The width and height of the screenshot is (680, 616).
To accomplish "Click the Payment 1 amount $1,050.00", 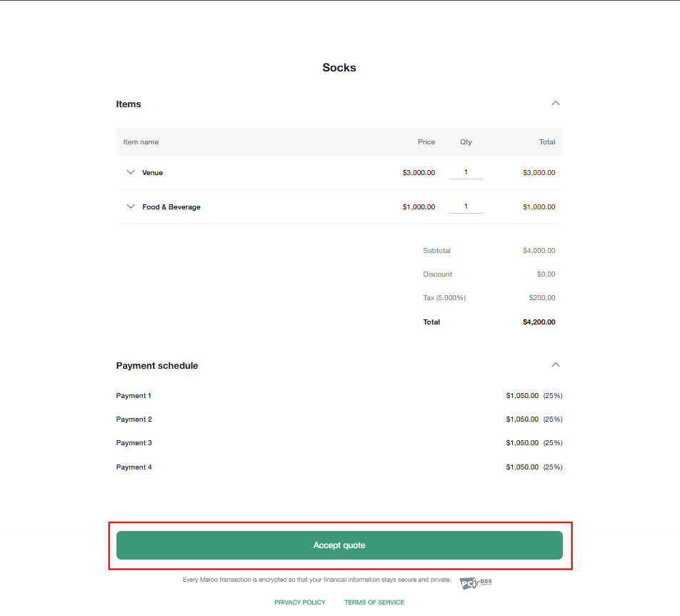I will tap(521, 396).
